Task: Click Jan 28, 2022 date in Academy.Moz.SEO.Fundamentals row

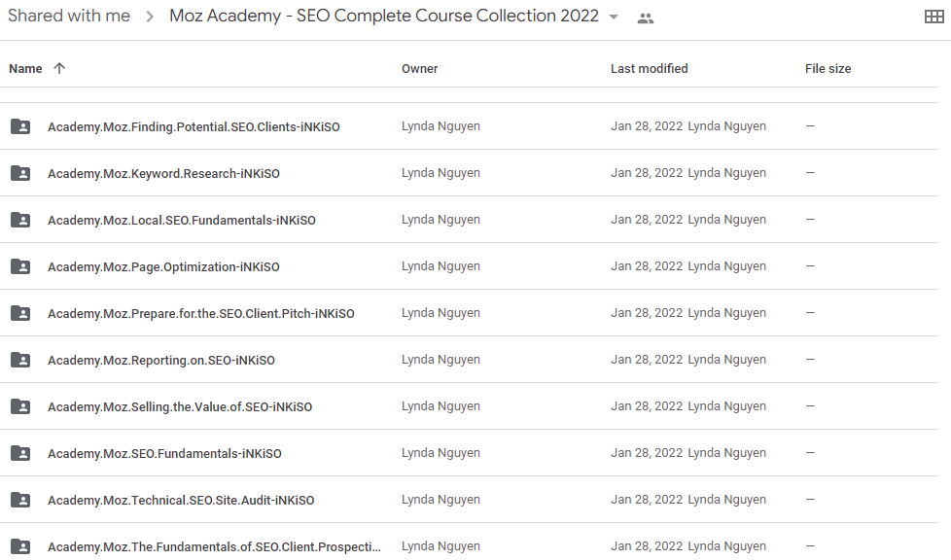Action: (647, 453)
